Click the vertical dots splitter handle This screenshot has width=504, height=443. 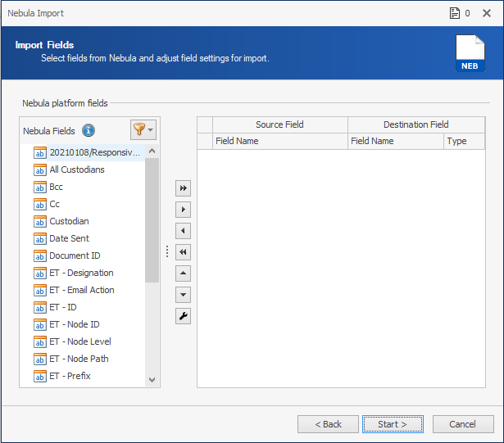click(167, 251)
